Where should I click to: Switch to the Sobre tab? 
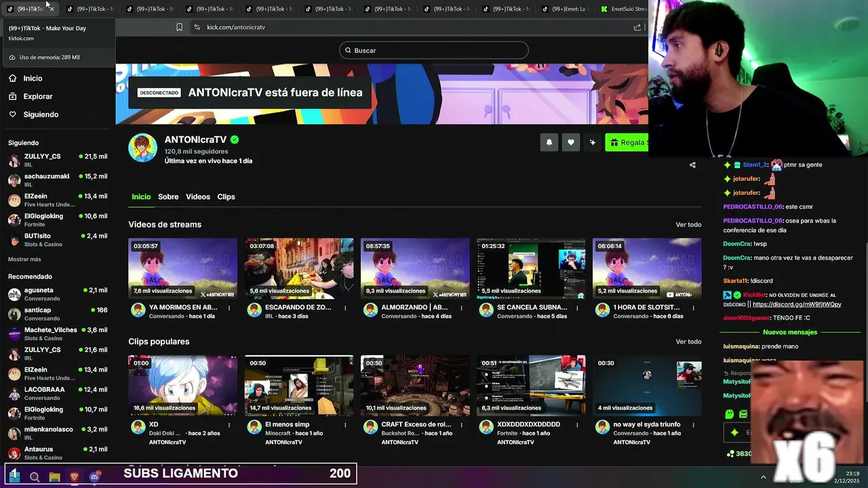(x=168, y=197)
